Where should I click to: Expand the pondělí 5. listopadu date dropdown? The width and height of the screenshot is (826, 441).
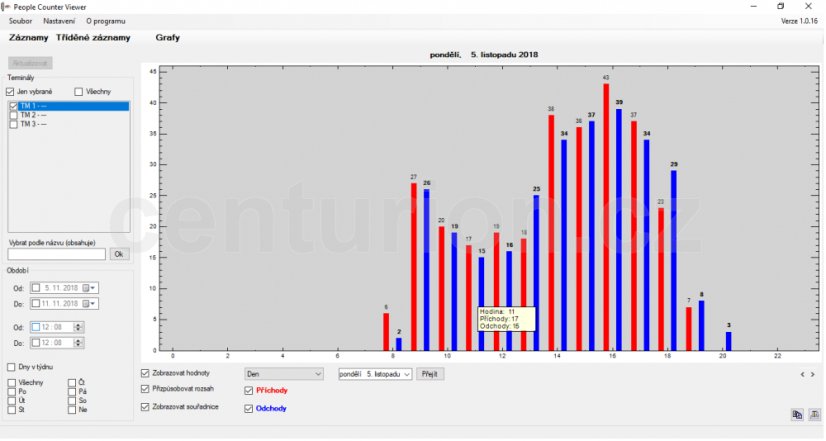tap(375, 374)
